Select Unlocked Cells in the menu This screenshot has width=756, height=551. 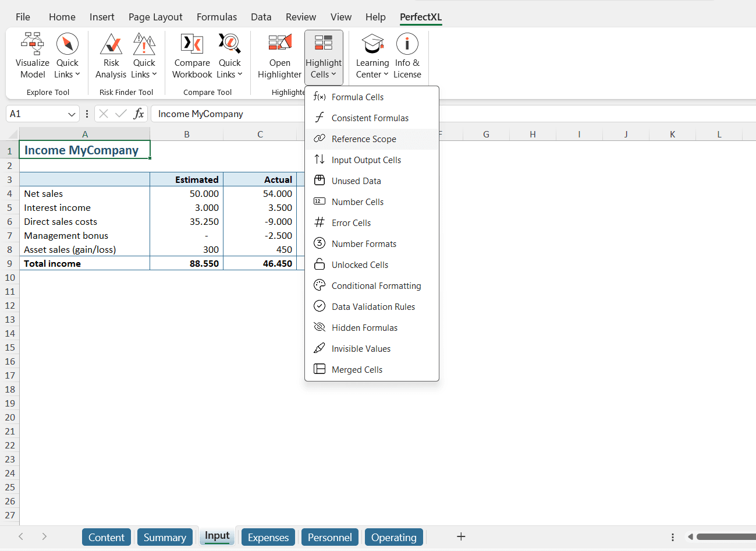pos(360,265)
